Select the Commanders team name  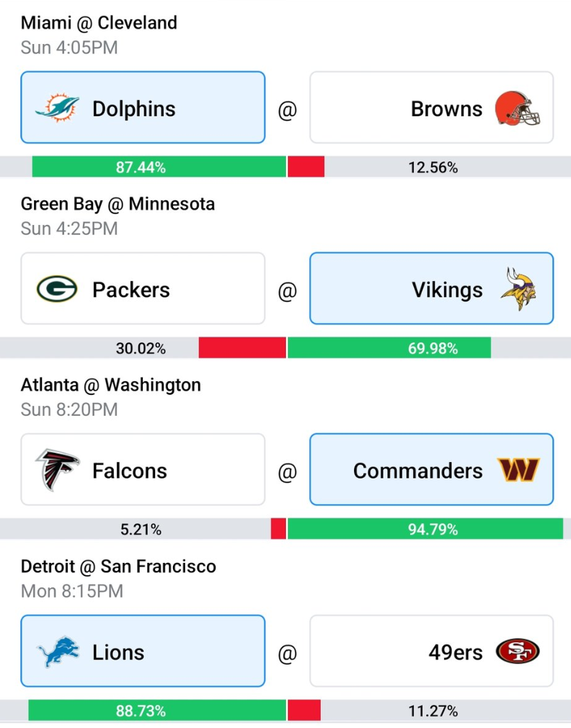(x=418, y=471)
